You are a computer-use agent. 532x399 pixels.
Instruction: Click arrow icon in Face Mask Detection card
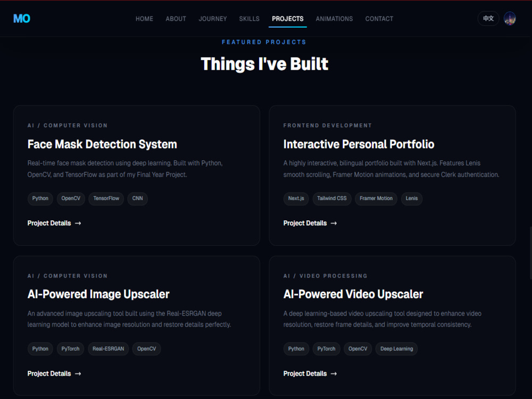point(78,223)
